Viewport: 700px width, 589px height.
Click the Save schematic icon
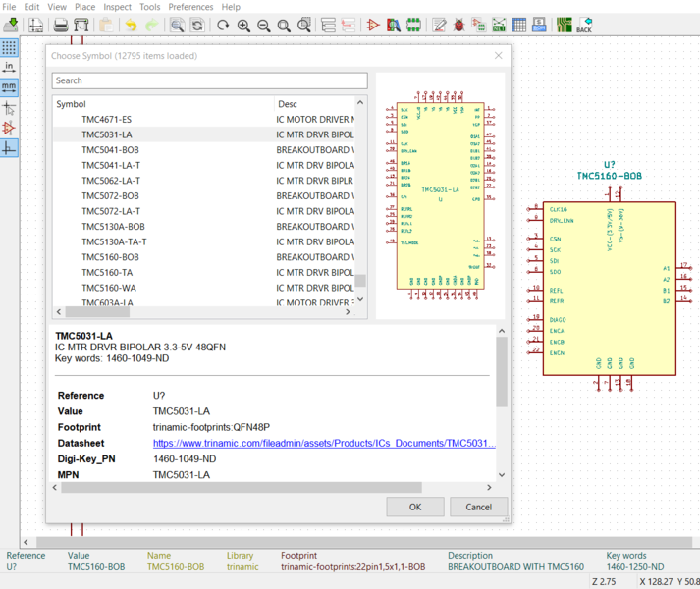coord(11,25)
